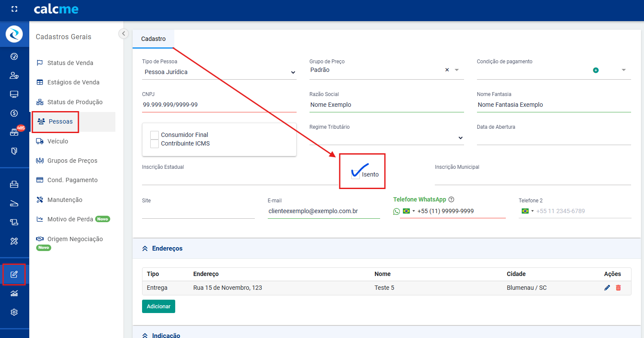
Task: Click the round swirl logo in the left rail
Action: 14,34
